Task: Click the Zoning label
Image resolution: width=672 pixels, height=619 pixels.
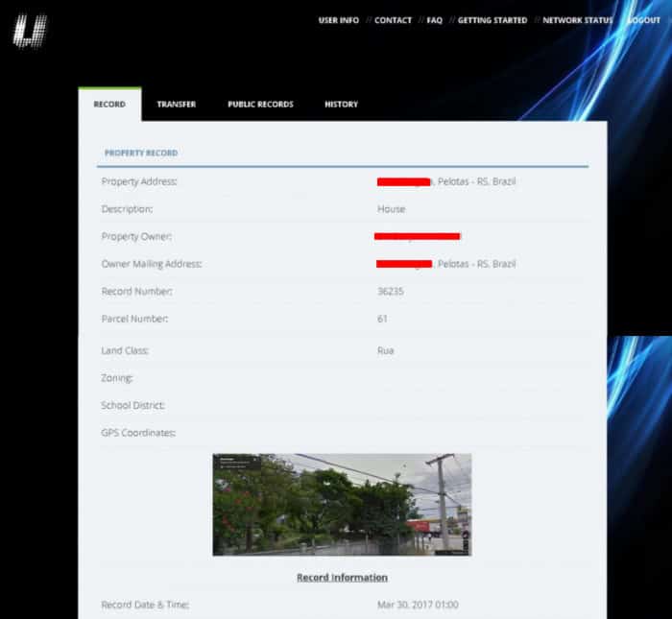Action: [x=117, y=378]
